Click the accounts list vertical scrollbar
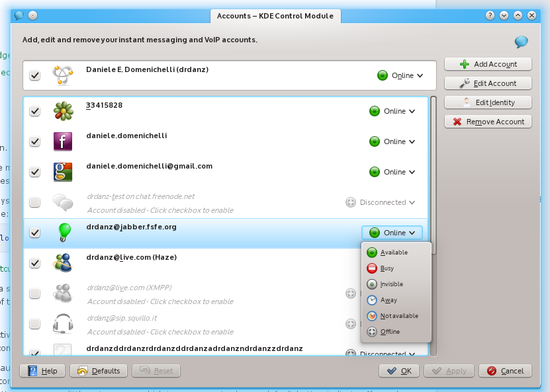Screen dimensions: 550x392 click(x=434, y=198)
